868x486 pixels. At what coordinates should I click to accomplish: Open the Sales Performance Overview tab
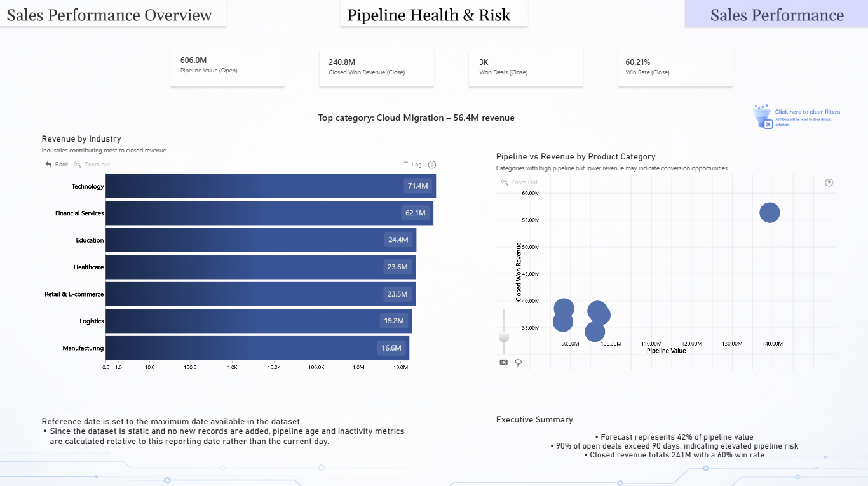coord(109,14)
